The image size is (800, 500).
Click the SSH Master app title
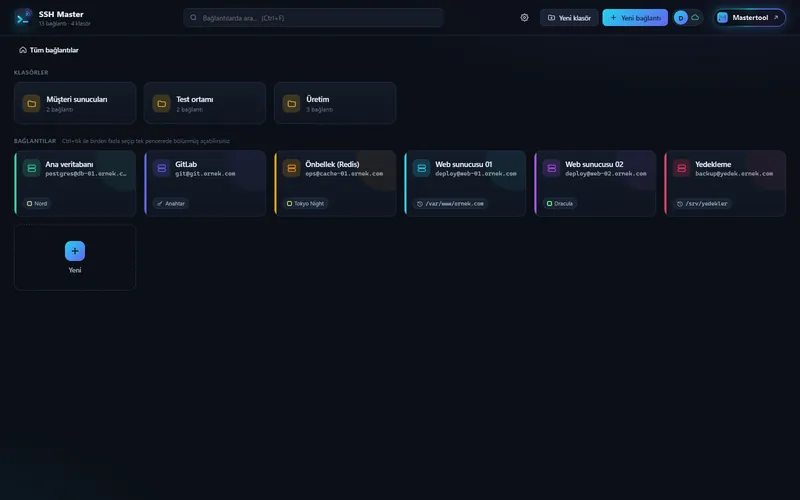[x=61, y=14]
